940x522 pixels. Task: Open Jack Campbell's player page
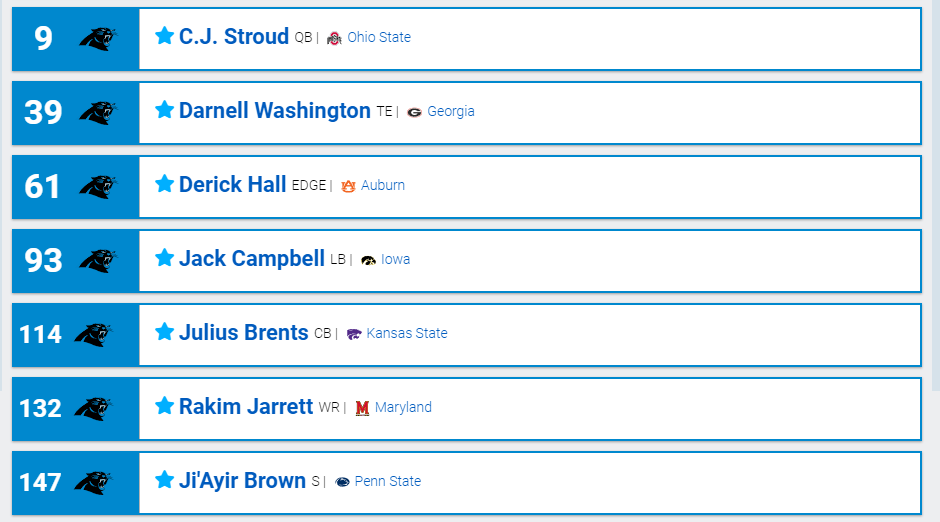[252, 259]
